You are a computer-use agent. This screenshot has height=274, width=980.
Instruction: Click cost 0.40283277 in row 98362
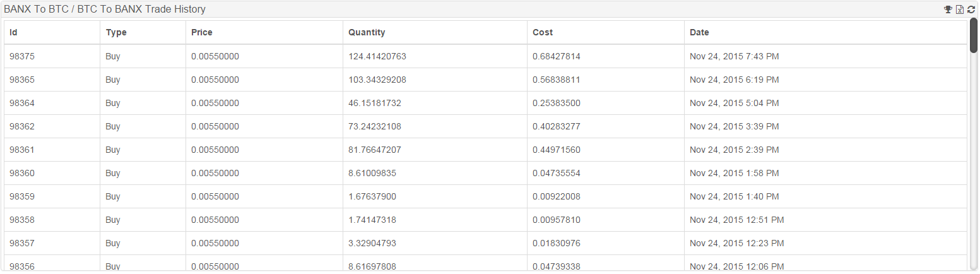tap(557, 126)
